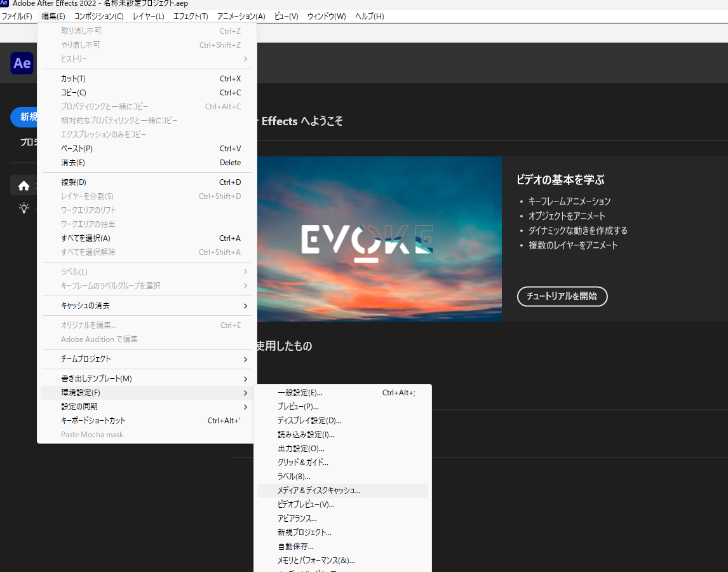Expand 設定の同期 submenu

[x=146, y=407]
